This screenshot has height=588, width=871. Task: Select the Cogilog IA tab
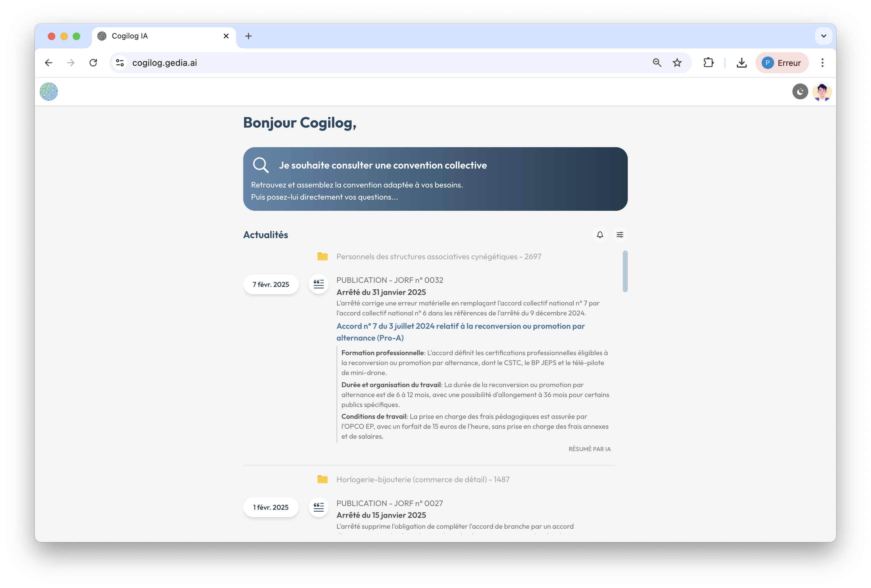pyautogui.click(x=164, y=36)
